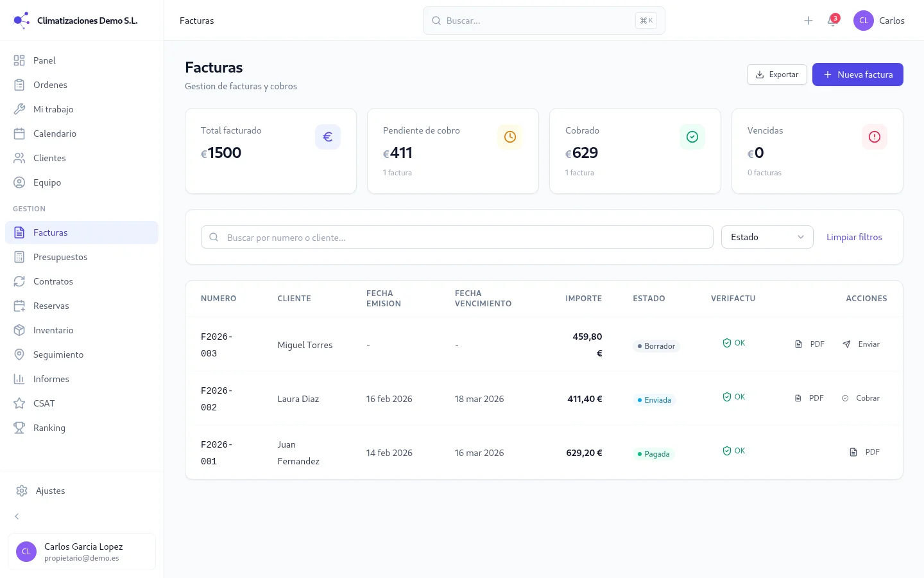The height and width of the screenshot is (578, 924).
Task: Focus the invoice number or client search field
Action: point(456,237)
